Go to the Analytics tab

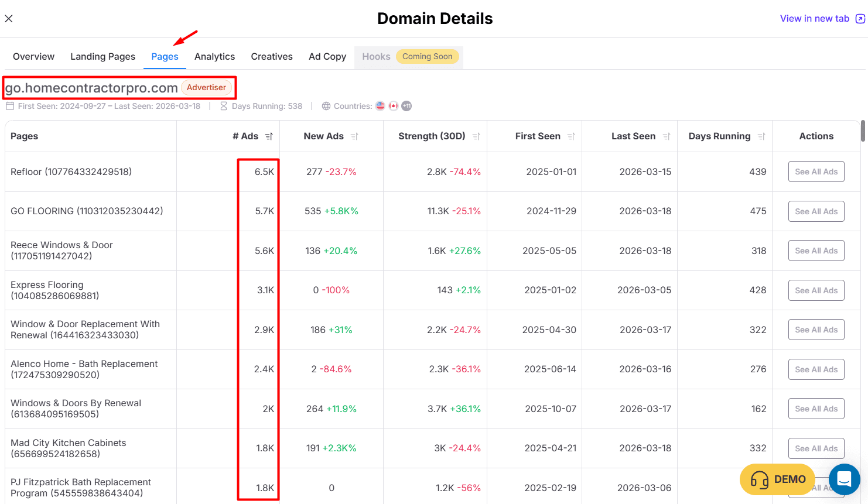pyautogui.click(x=214, y=57)
